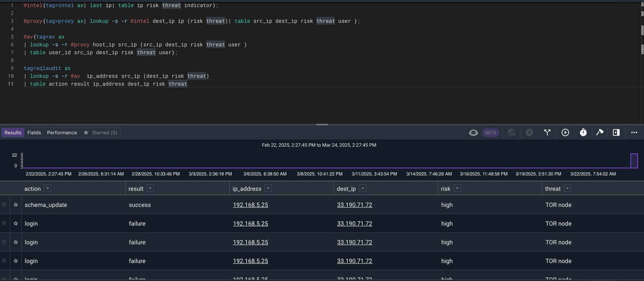
Task: Click the 2/22/2025, 2:27:45 PM timeline label
Action: 49,174
